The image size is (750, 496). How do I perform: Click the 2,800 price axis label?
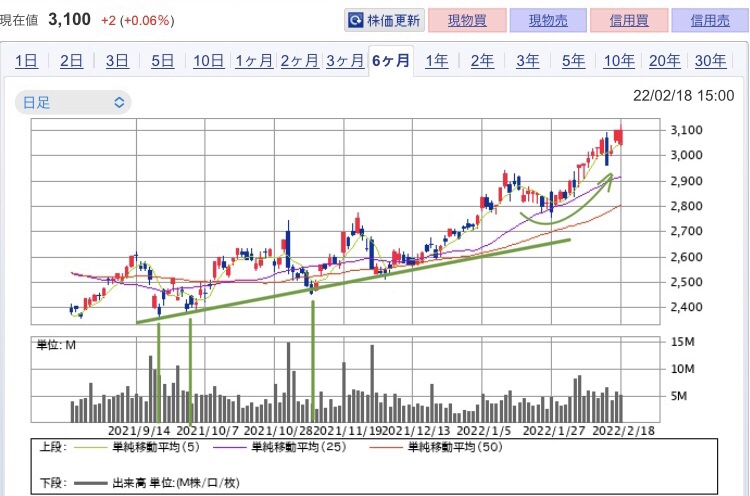(x=686, y=206)
